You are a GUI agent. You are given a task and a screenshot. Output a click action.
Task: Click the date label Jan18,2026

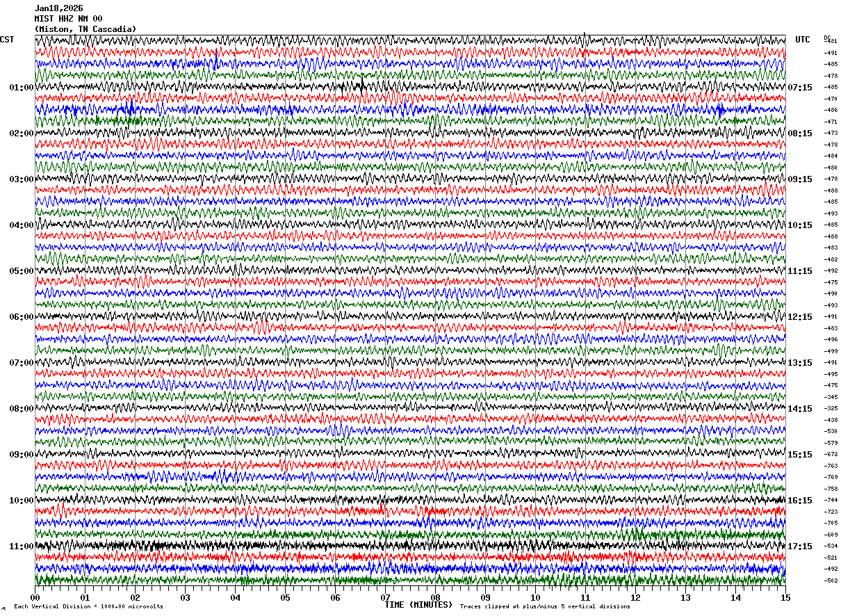tap(59, 8)
